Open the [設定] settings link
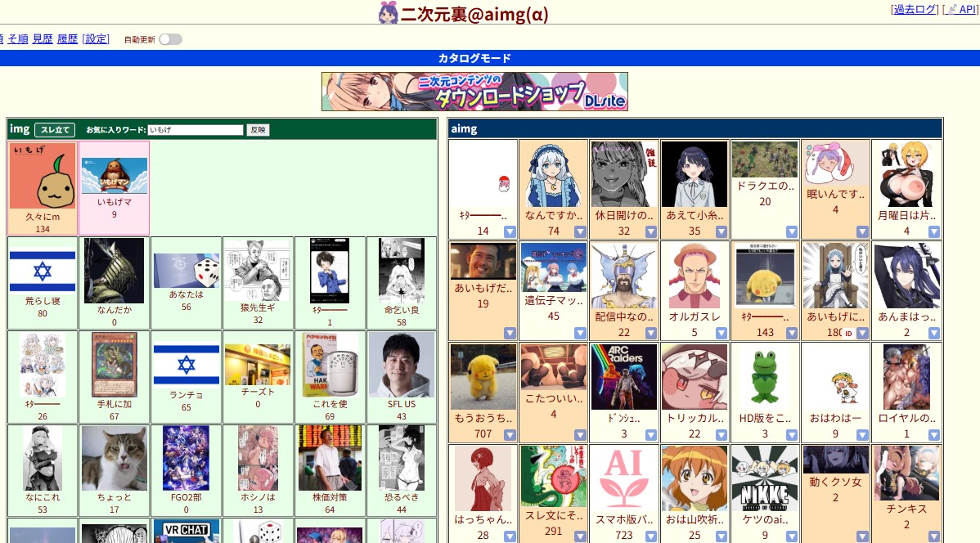The image size is (980, 543). point(96,38)
